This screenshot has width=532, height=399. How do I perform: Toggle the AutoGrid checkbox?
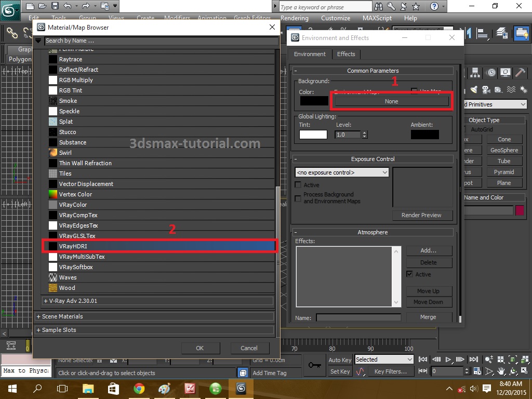466,129
